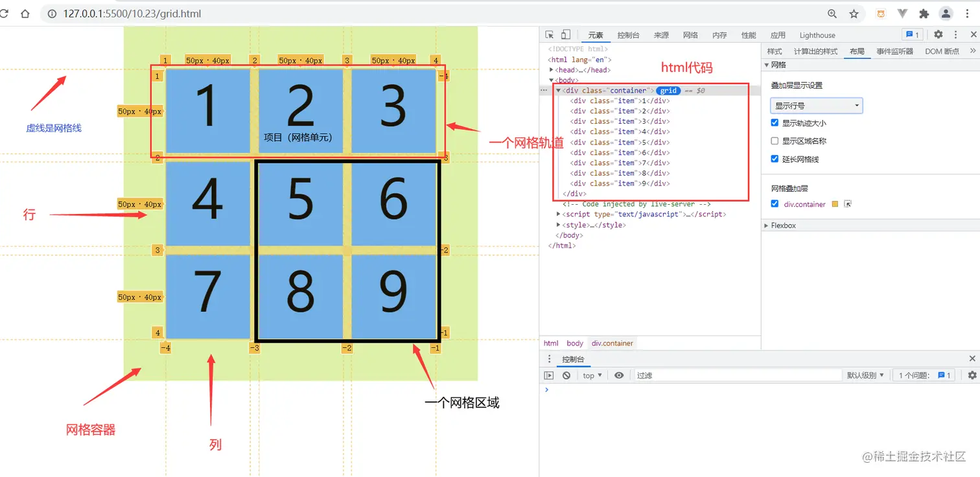Open the 应用 tab
The width and height of the screenshot is (980, 477).
point(778,35)
